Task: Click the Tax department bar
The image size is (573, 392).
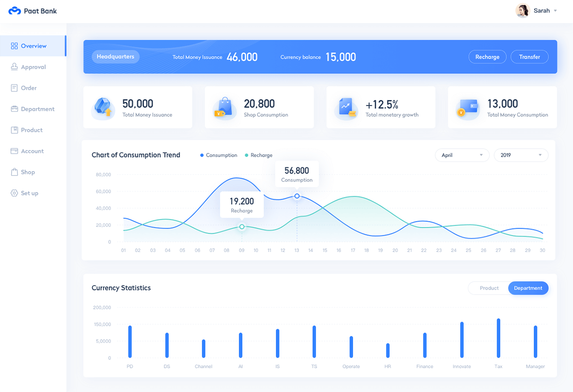Action: click(x=499, y=338)
